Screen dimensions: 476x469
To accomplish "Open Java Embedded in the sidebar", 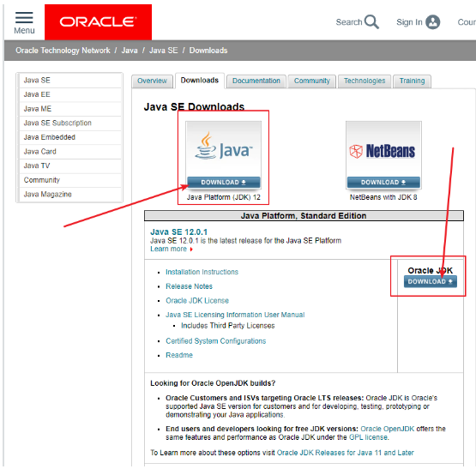I will pyautogui.click(x=70, y=137).
